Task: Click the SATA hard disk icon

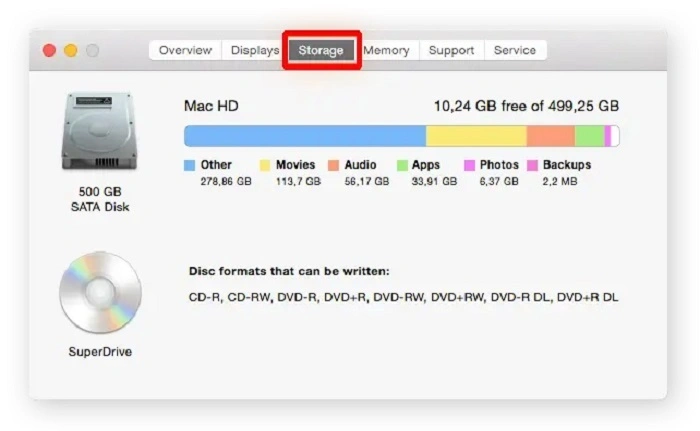Action: click(x=99, y=131)
